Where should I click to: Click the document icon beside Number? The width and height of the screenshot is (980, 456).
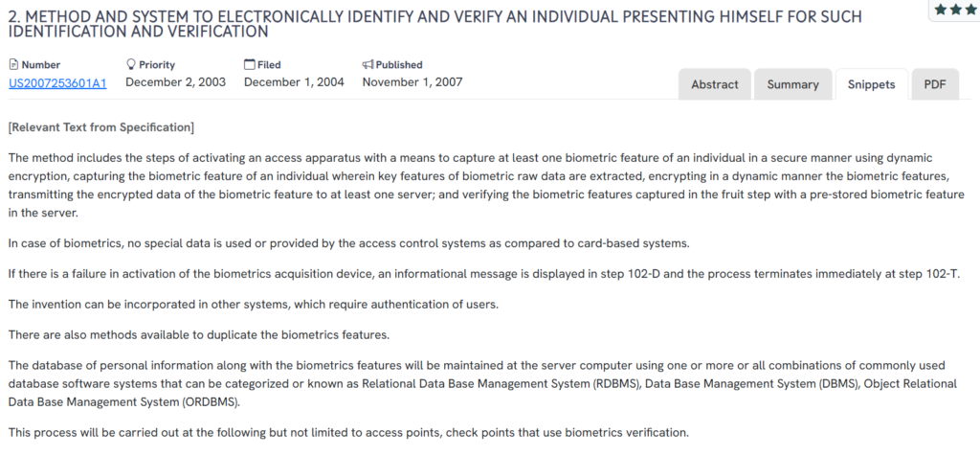click(x=13, y=65)
